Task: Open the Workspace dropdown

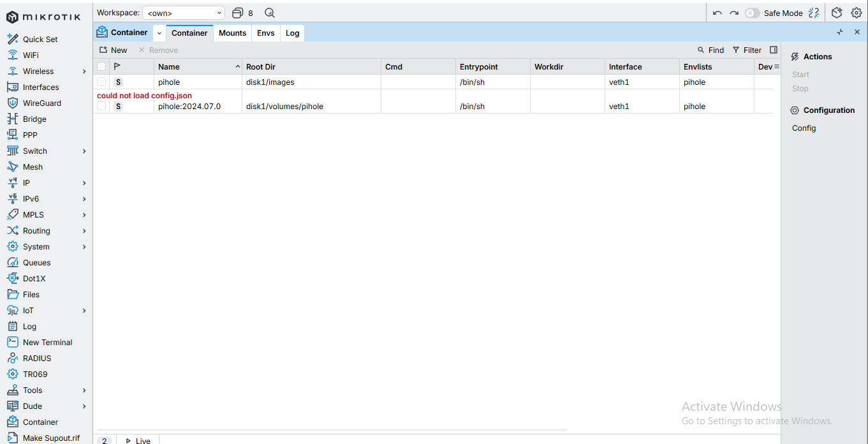Action: (184, 13)
